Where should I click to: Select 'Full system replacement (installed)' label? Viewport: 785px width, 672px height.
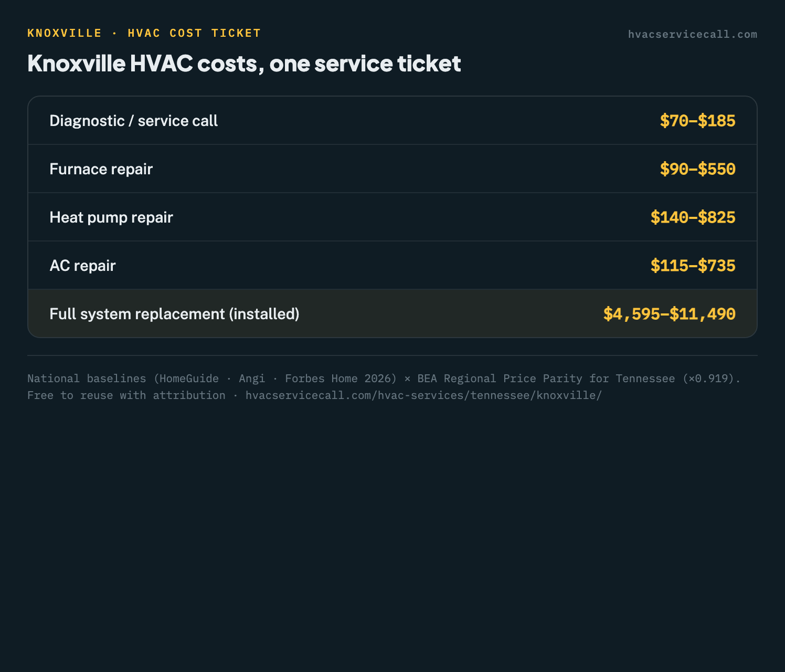[174, 314]
